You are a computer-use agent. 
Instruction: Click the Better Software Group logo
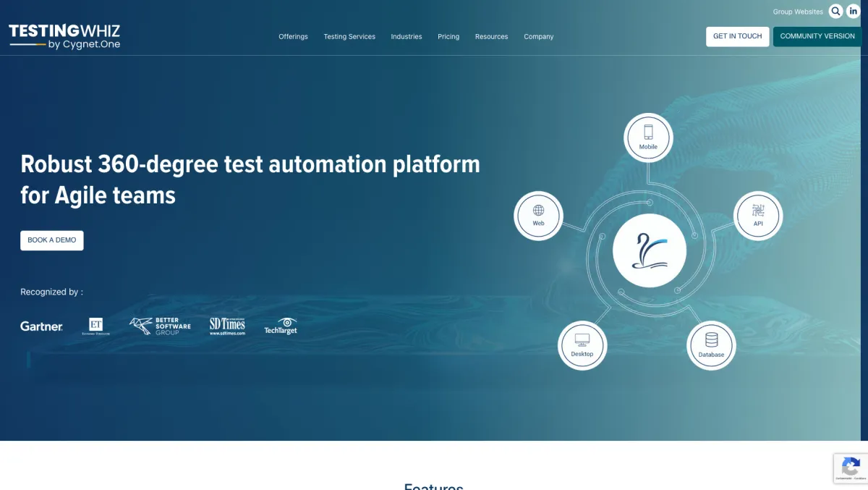tap(160, 326)
